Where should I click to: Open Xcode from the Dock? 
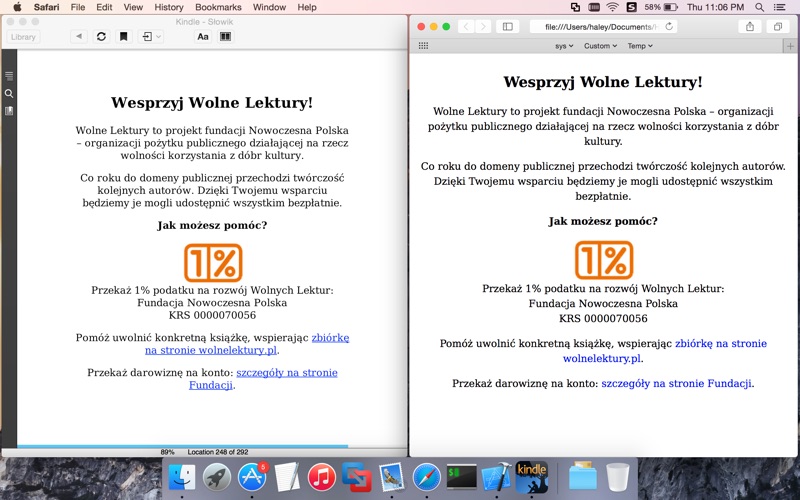coord(496,477)
